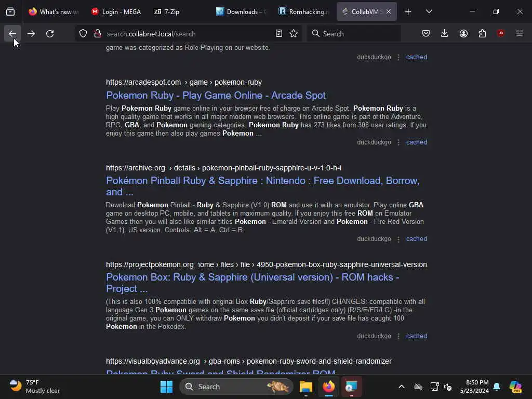Open cached link for topmost result
Image resolution: width=532 pixels, height=399 pixels.
click(417, 57)
